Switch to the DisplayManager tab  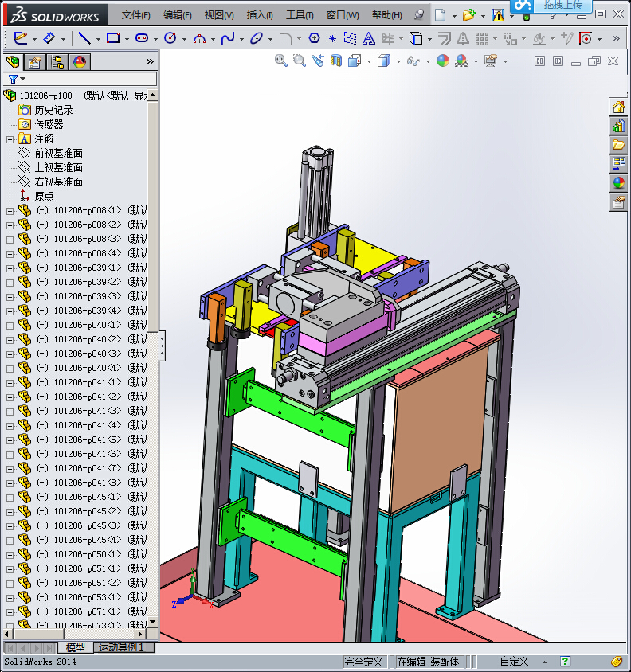pos(80,62)
